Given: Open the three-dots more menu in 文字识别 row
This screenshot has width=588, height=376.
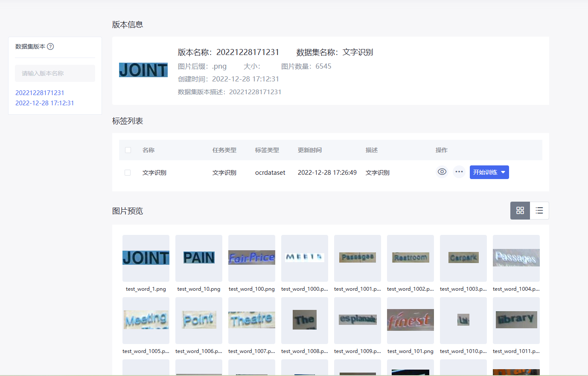Looking at the screenshot, I should coord(459,172).
